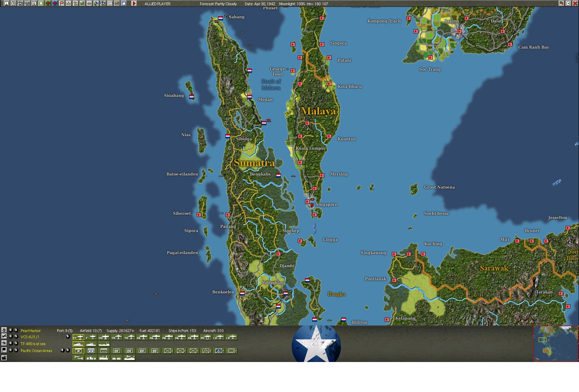Select the Pacific Ocean Areas command

(x=37, y=351)
